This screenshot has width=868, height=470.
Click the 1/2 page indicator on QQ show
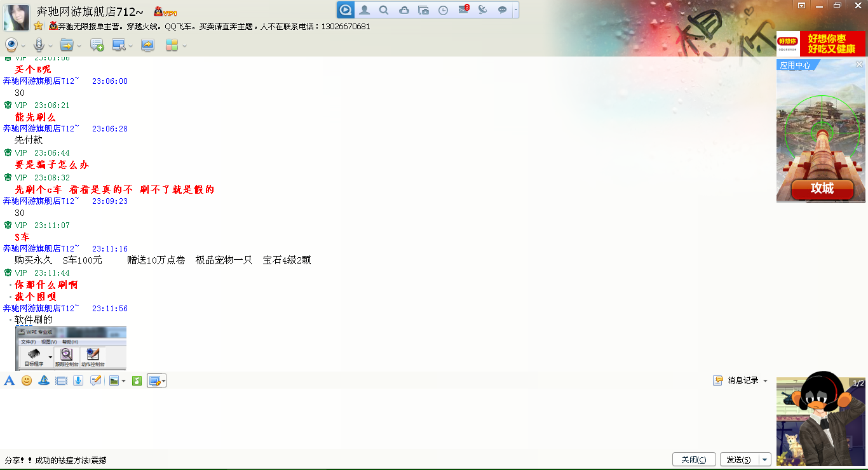[858, 383]
